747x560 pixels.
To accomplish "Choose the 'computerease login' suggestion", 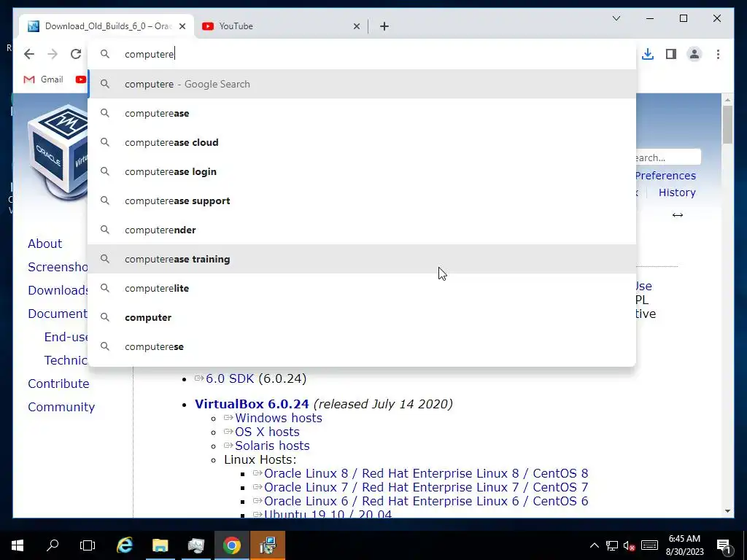I will pos(362,171).
